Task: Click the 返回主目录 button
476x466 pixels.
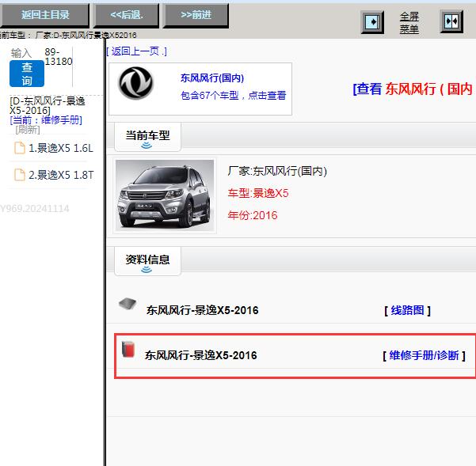Action: [44, 15]
